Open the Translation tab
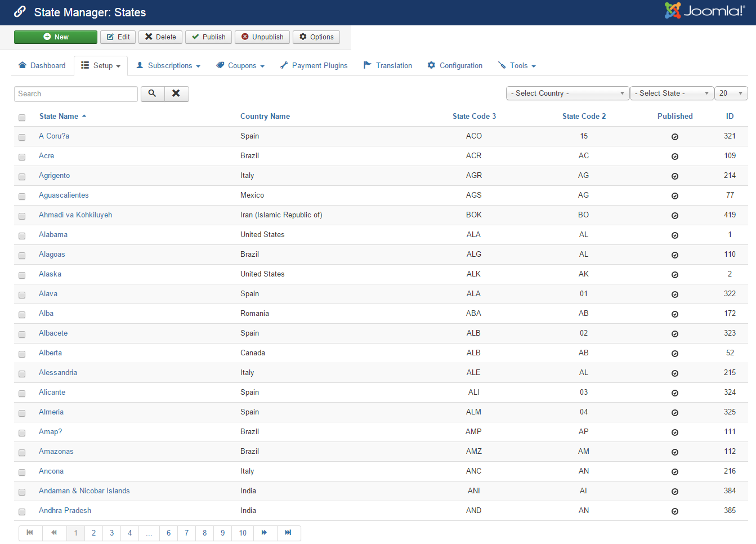 click(x=388, y=66)
